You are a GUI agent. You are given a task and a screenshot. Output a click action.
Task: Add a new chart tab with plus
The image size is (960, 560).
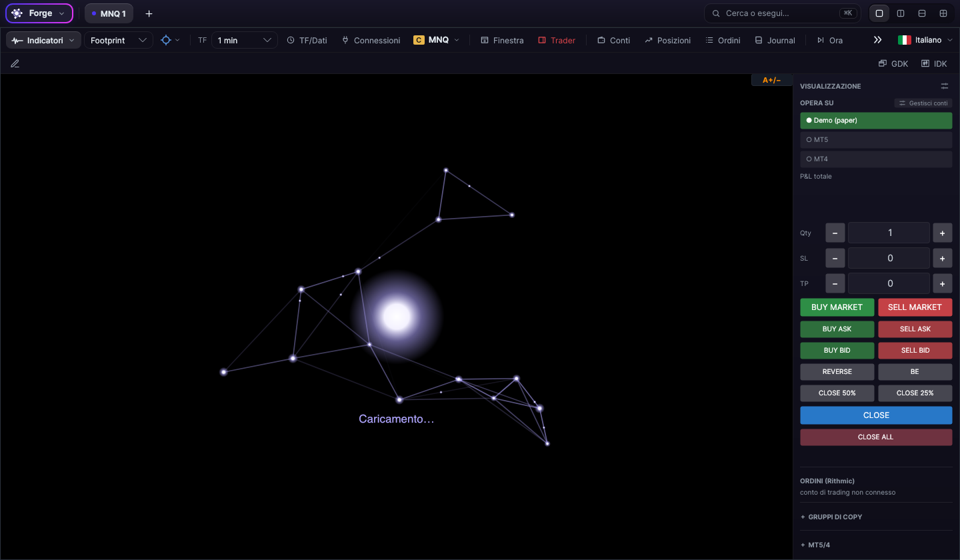(x=149, y=13)
